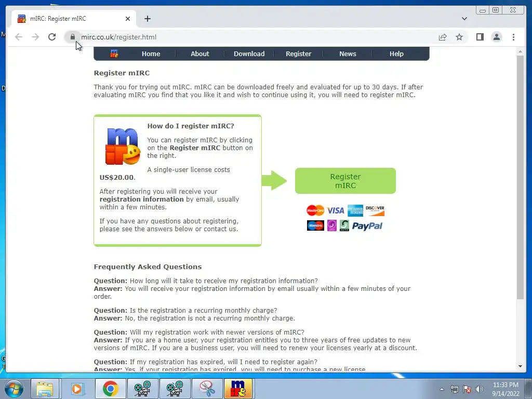Open the Home navigation item
This screenshot has width=532, height=399.
tap(151, 54)
